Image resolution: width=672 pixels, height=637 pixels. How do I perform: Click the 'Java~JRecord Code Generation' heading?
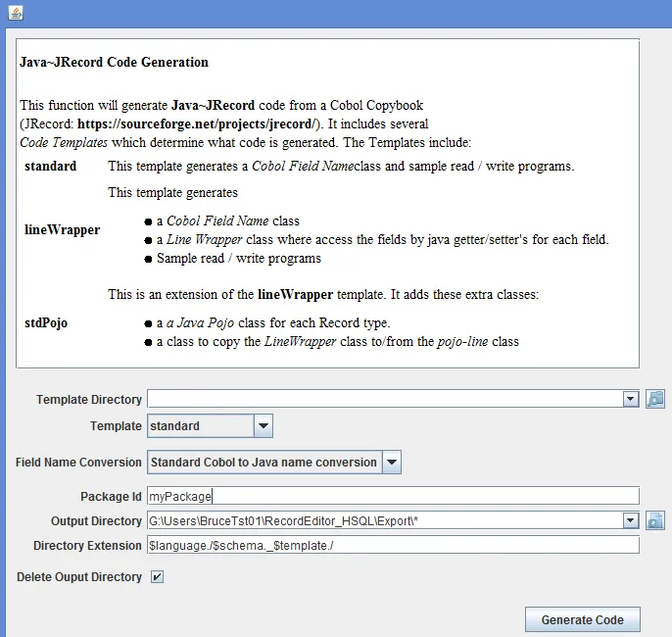(x=114, y=62)
